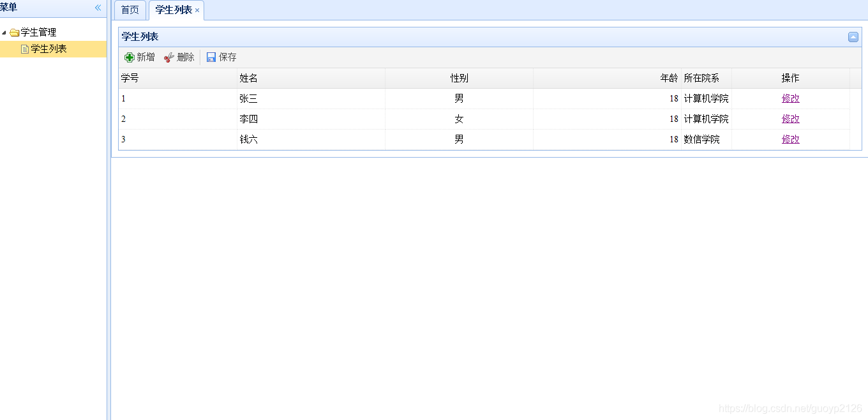
Task: Click 修改 link for 张三
Action: [791, 98]
